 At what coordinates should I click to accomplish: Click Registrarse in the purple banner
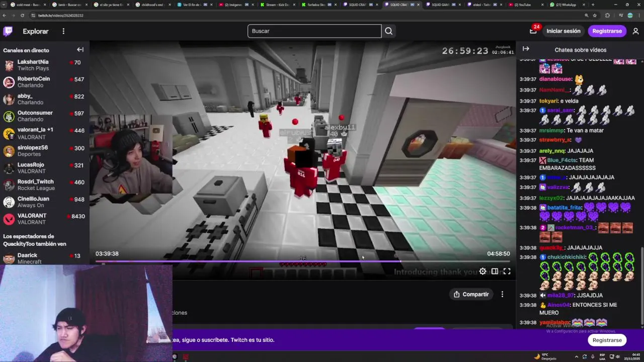(607, 340)
